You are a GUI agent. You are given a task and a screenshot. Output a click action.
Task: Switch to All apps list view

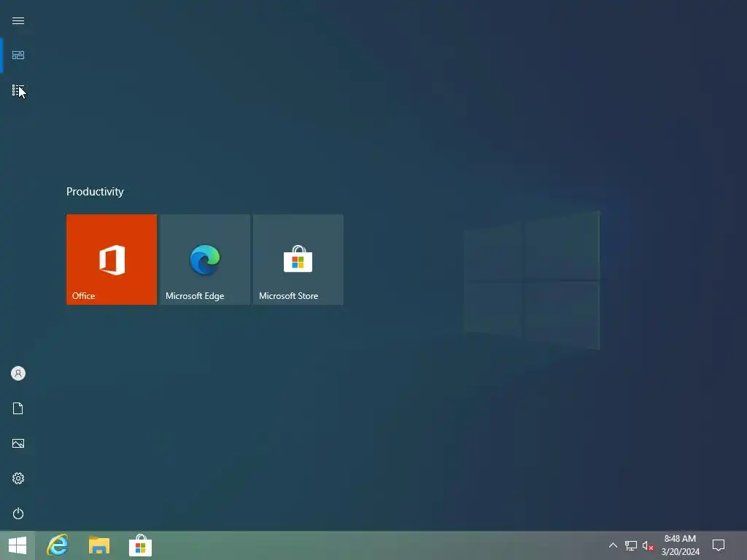[x=18, y=90]
